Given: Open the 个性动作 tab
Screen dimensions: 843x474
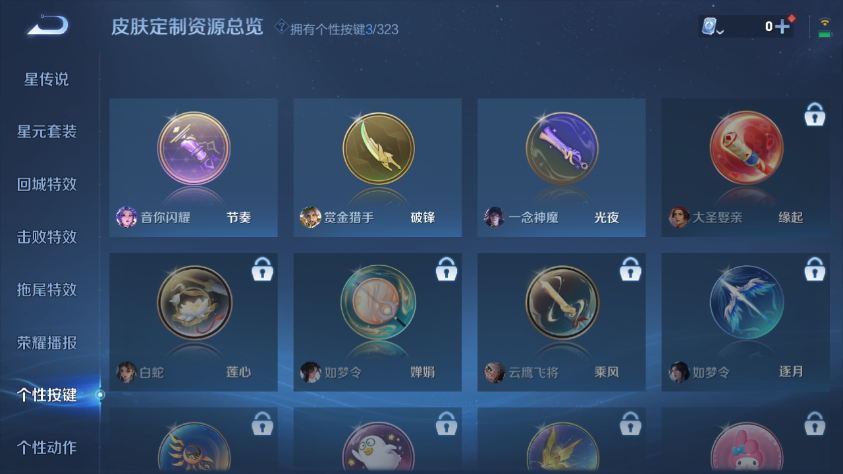Looking at the screenshot, I should (x=47, y=447).
